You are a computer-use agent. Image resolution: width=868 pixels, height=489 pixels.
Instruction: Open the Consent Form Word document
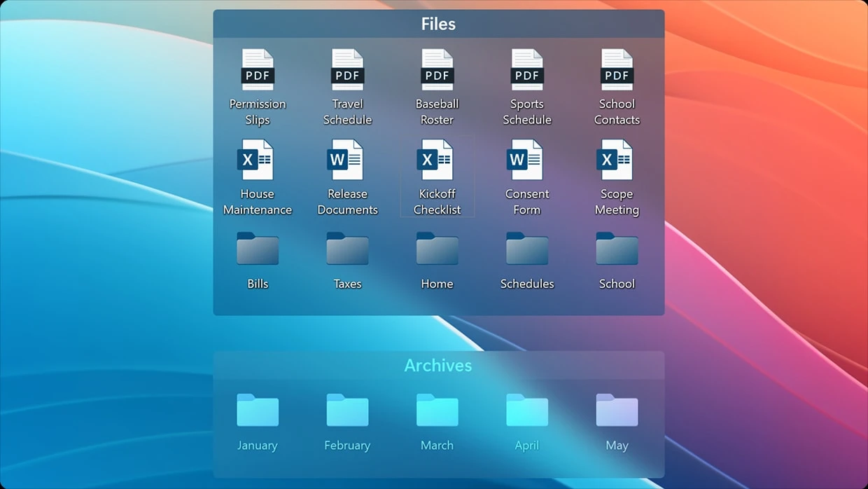pyautogui.click(x=526, y=160)
